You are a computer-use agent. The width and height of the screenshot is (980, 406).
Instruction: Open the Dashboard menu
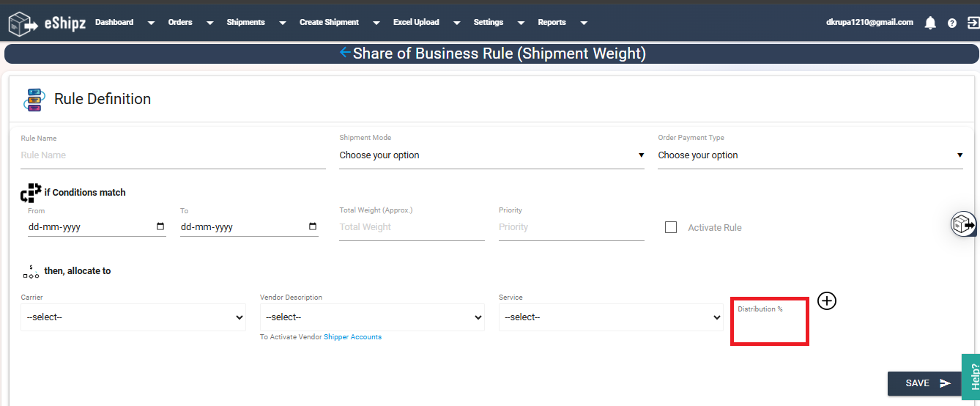pos(114,22)
